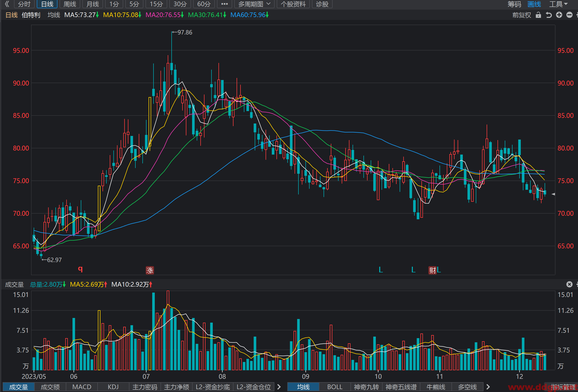Toggle 画线 drawing mode
Viewport: 578px width, 392px height.
pos(534,4)
